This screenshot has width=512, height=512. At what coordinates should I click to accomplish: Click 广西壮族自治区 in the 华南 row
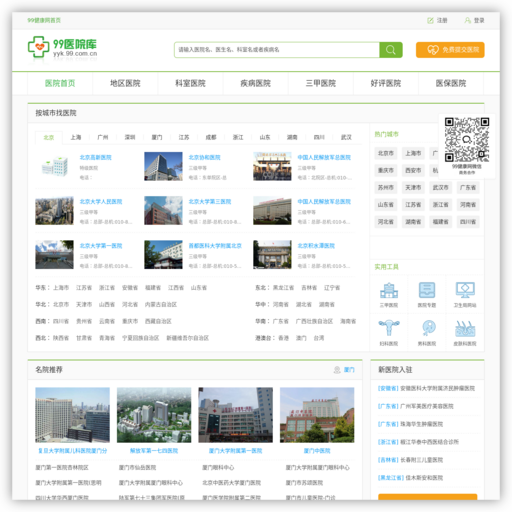click(x=314, y=321)
